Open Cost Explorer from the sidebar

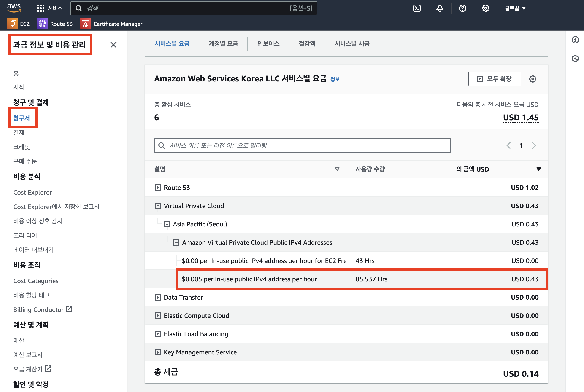click(32, 192)
